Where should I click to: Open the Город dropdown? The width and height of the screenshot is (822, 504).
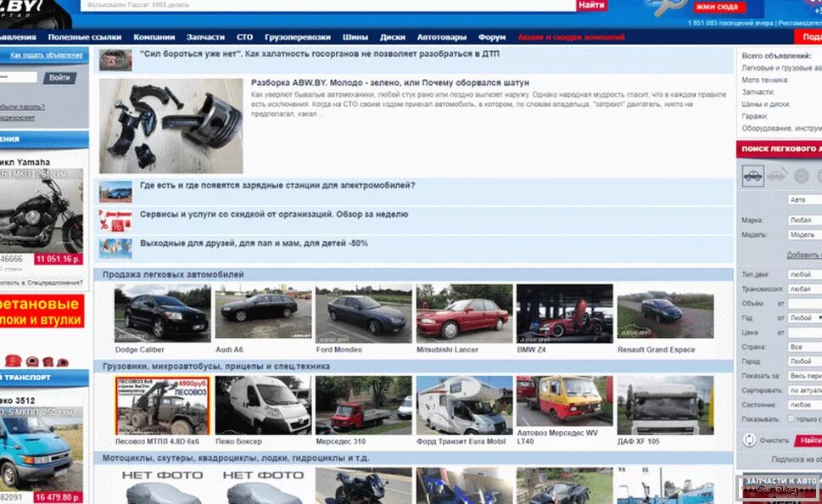point(805,361)
